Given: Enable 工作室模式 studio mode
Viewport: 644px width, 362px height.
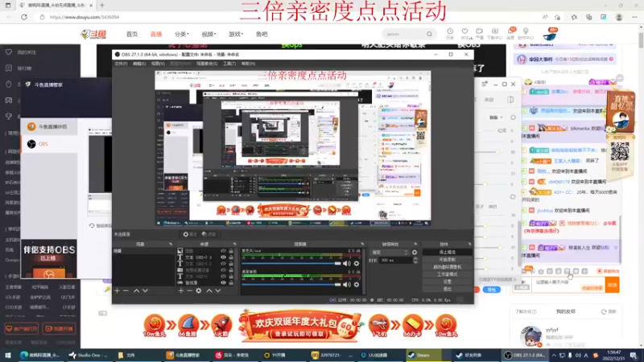Looking at the screenshot, I should pos(447,274).
